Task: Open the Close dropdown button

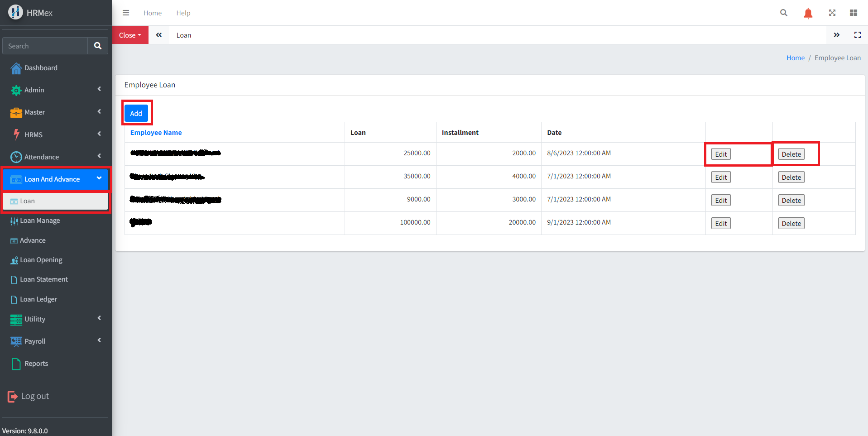Action: 130,35
